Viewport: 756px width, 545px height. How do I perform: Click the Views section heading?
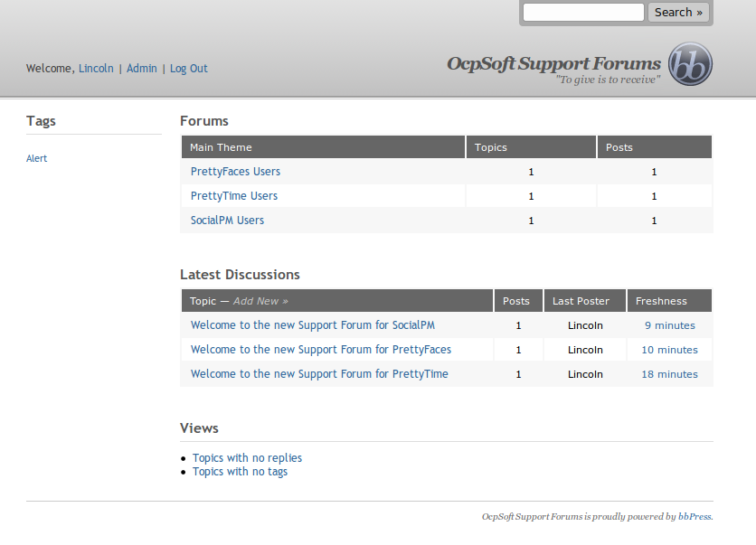(x=199, y=428)
